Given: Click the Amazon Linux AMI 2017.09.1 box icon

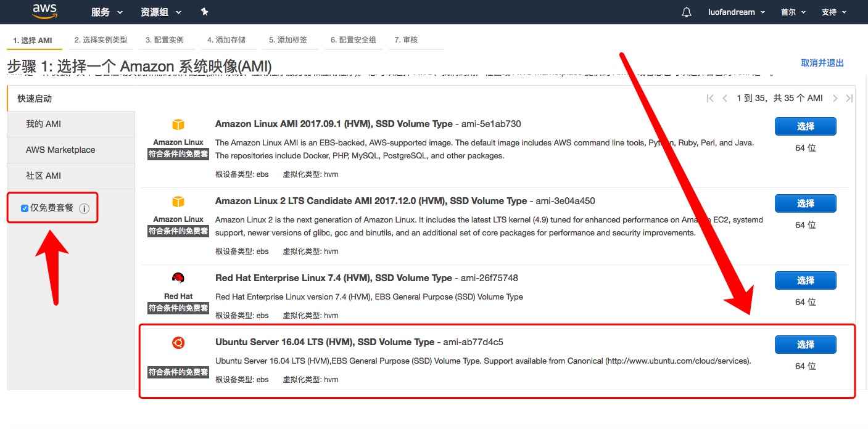Looking at the screenshot, I should (x=178, y=125).
